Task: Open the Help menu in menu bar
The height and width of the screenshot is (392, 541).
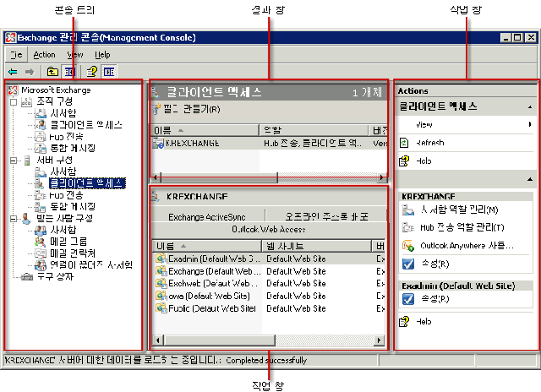Action: [102, 54]
